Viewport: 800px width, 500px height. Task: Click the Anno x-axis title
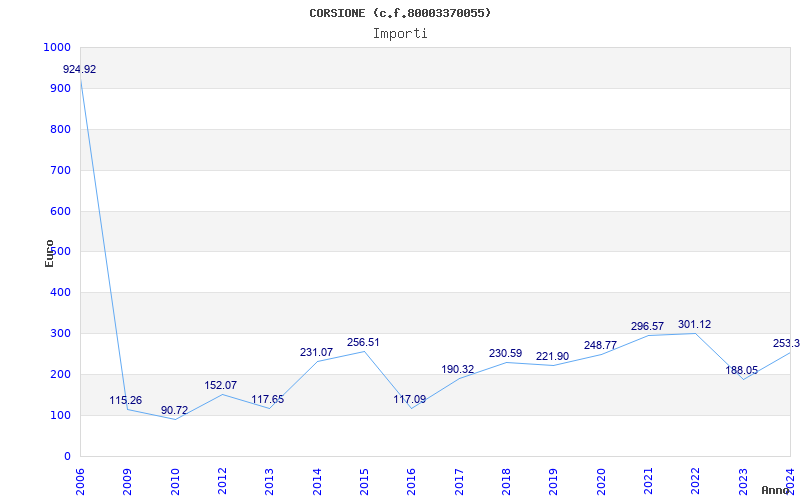776,490
